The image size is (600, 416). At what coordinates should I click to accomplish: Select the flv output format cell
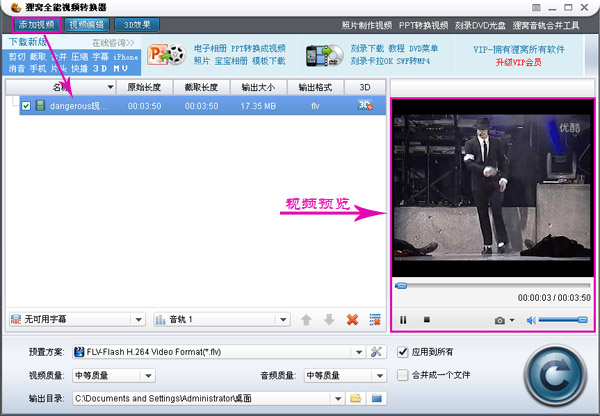(315, 106)
